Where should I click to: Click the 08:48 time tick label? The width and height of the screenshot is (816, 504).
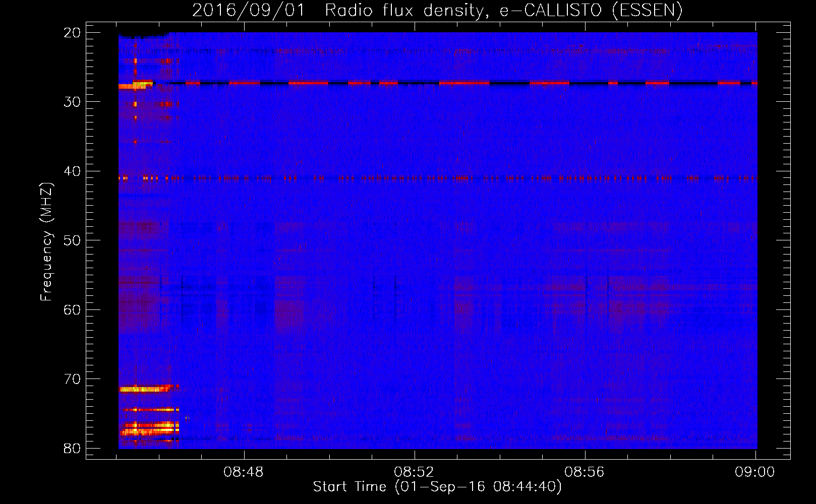[x=244, y=472]
